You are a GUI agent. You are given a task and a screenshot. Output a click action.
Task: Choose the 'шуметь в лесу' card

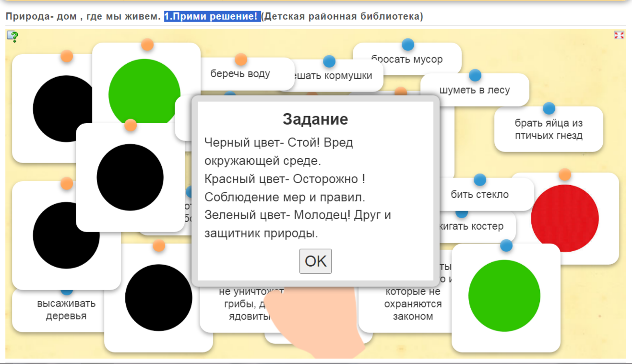tap(475, 91)
